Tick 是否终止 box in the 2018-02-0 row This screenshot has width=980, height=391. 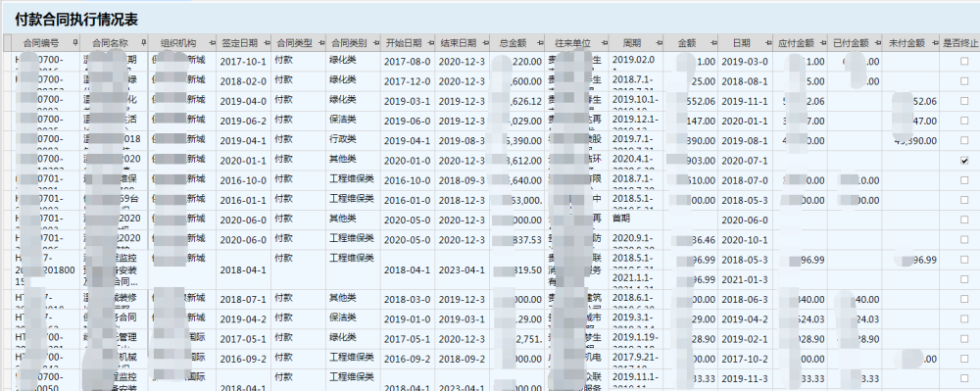965,81
